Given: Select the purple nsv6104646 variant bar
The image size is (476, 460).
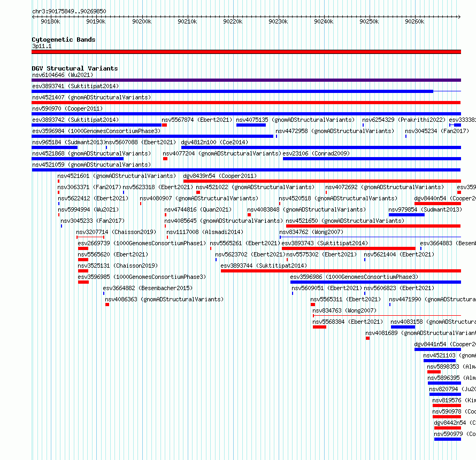Looking at the screenshot, I should click(x=246, y=80).
